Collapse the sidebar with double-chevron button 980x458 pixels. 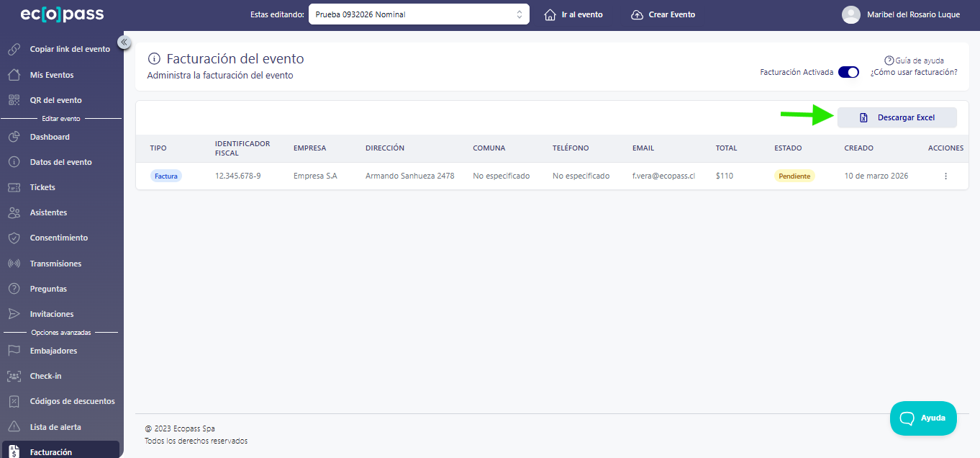124,42
